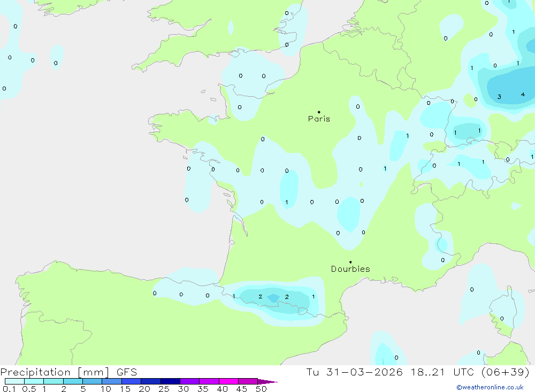Click the date 'Tu 31-03-2026'
Screen dimensions: 535x392
[354, 372]
